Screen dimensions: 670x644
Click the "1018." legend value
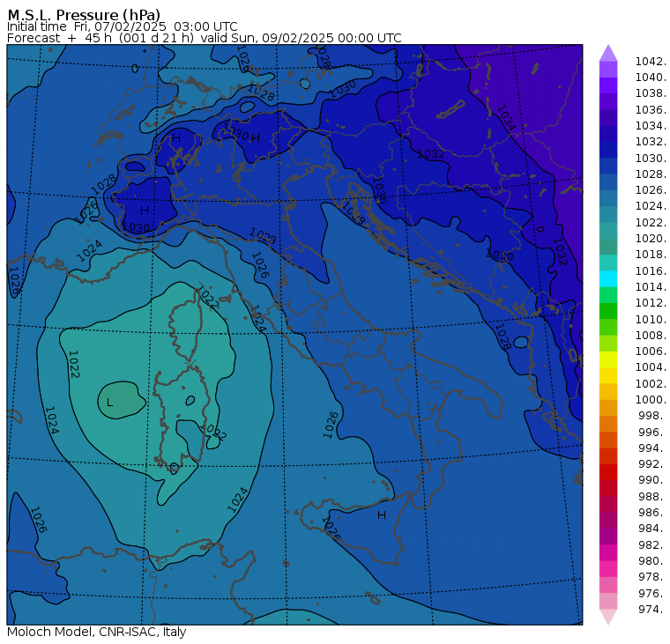[x=651, y=255]
